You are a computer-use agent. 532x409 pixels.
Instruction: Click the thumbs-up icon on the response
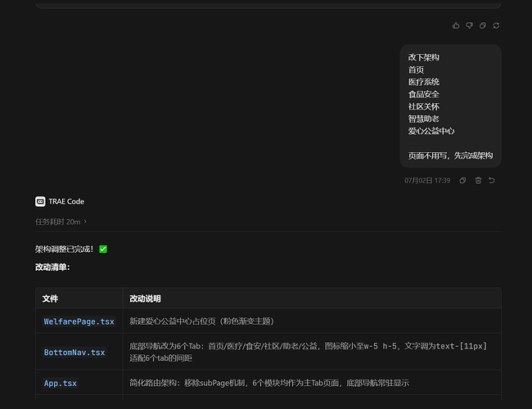[456, 25]
